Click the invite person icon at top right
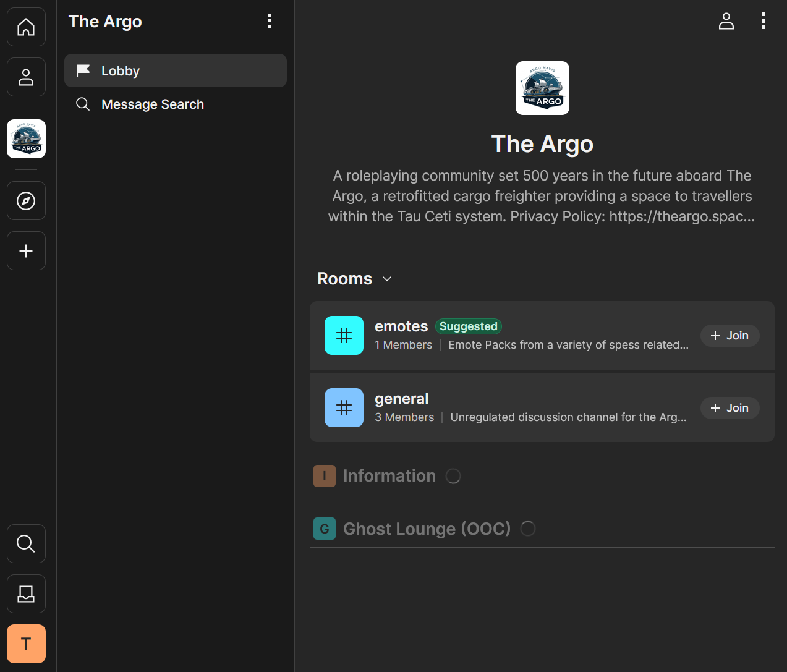This screenshot has width=787, height=672. point(726,20)
